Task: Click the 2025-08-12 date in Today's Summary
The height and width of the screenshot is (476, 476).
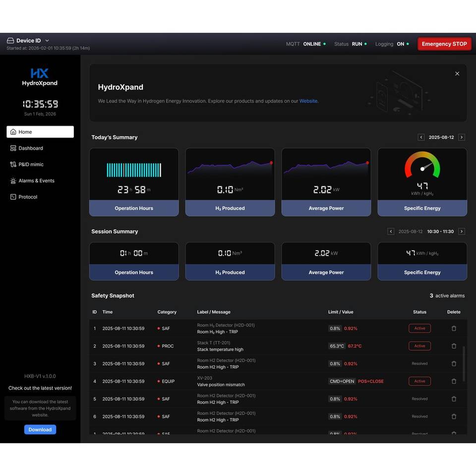Action: click(x=441, y=137)
